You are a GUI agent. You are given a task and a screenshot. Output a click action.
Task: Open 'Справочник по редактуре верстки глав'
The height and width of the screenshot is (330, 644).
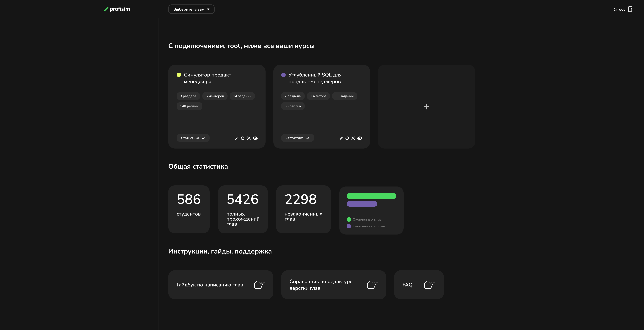click(333, 285)
